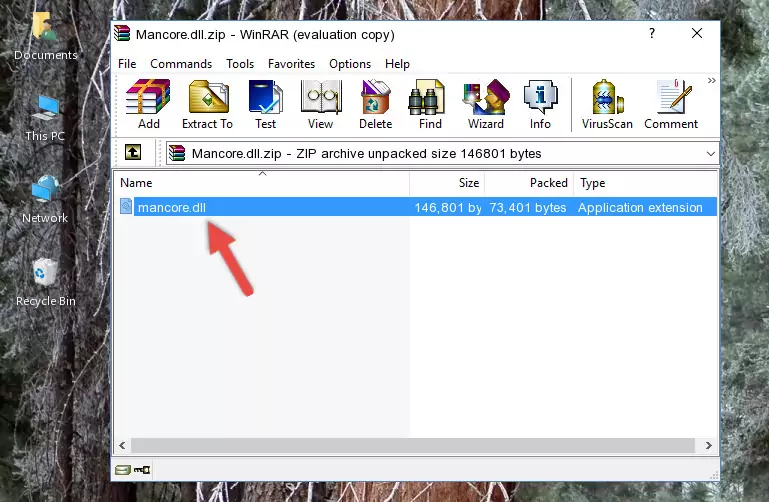Open the Options menu
The height and width of the screenshot is (502, 769).
pyautogui.click(x=350, y=64)
